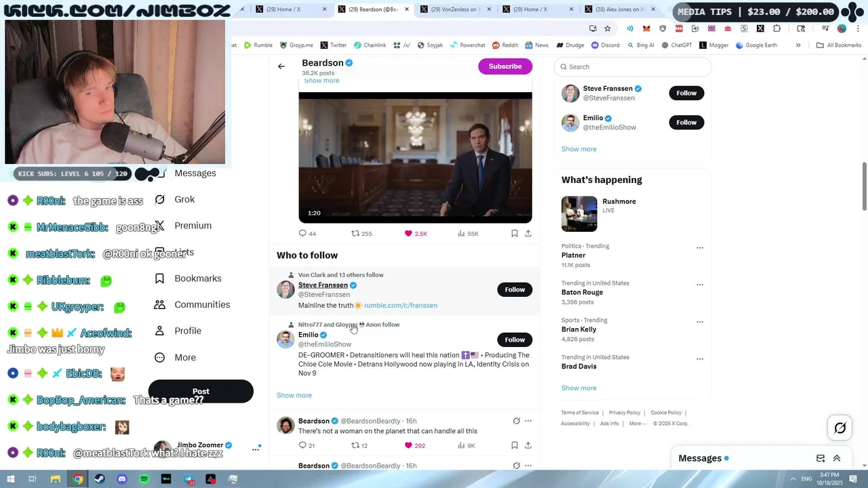Open options for the Baton Rouge trend

click(700, 285)
